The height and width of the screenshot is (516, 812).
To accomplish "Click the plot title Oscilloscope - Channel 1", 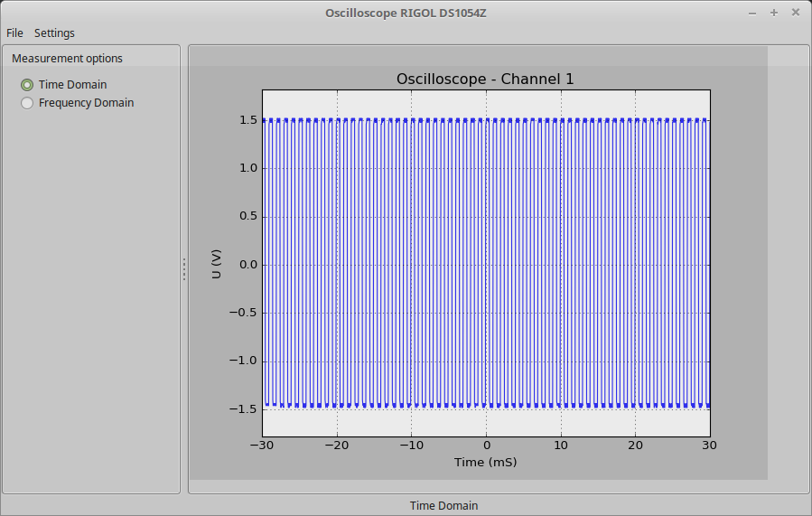I will coord(485,80).
